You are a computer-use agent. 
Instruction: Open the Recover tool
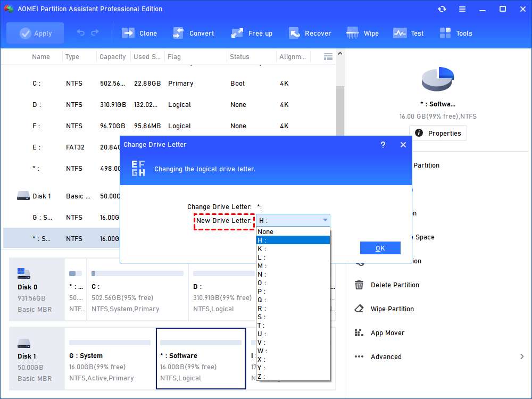310,33
